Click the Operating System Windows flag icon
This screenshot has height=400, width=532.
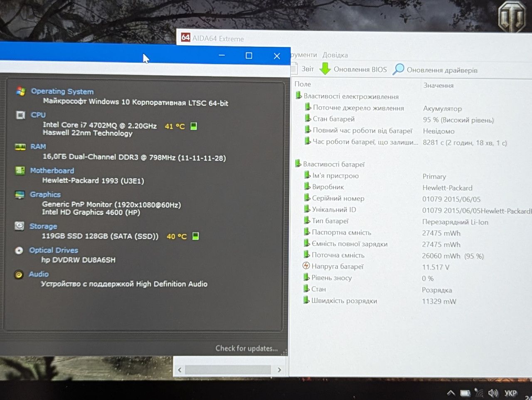[21, 91]
